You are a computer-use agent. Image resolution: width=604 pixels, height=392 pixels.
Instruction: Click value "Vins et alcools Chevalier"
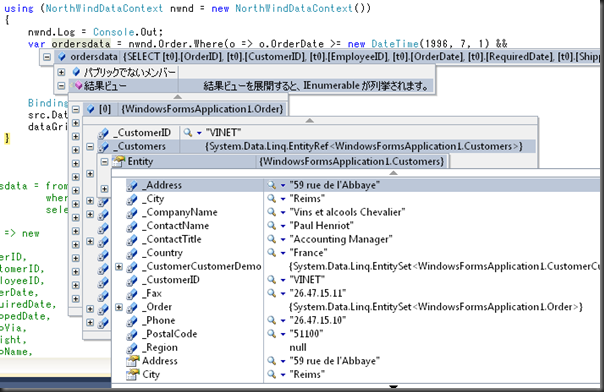tap(347, 212)
